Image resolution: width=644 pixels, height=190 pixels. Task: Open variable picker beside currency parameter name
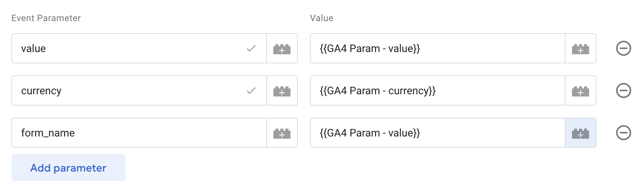(x=282, y=91)
